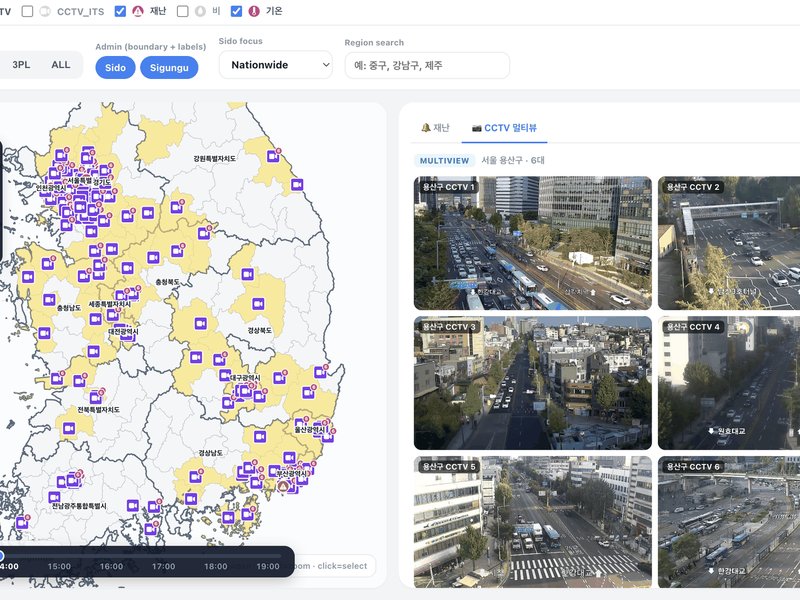Uncheck the 기온 layer checkbox
This screenshot has width=800, height=600.
236,11
